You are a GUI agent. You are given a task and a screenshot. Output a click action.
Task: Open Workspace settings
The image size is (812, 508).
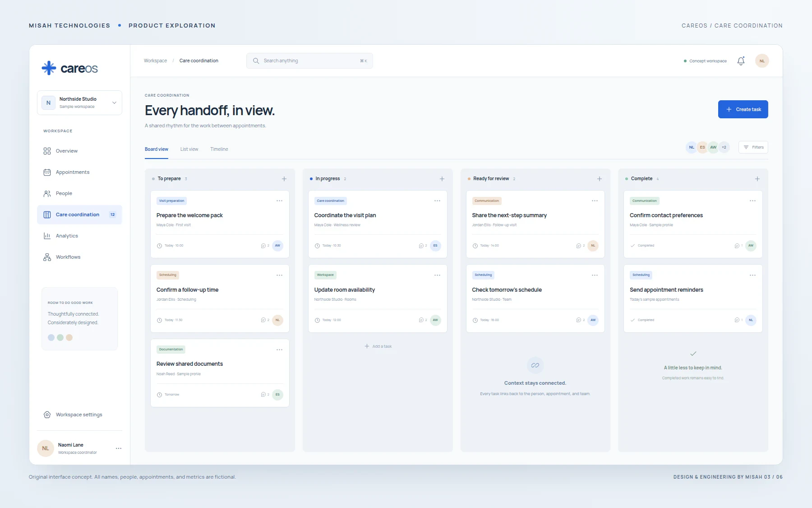coord(79,415)
